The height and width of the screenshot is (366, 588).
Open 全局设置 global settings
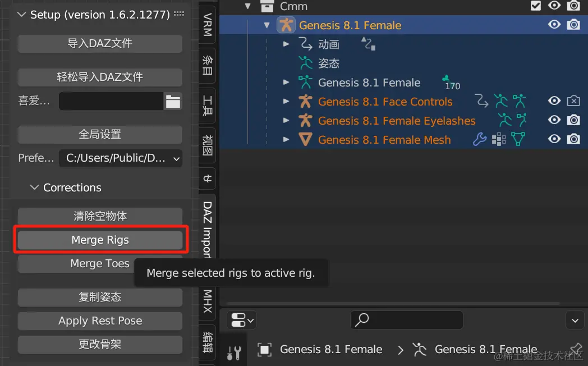click(100, 134)
